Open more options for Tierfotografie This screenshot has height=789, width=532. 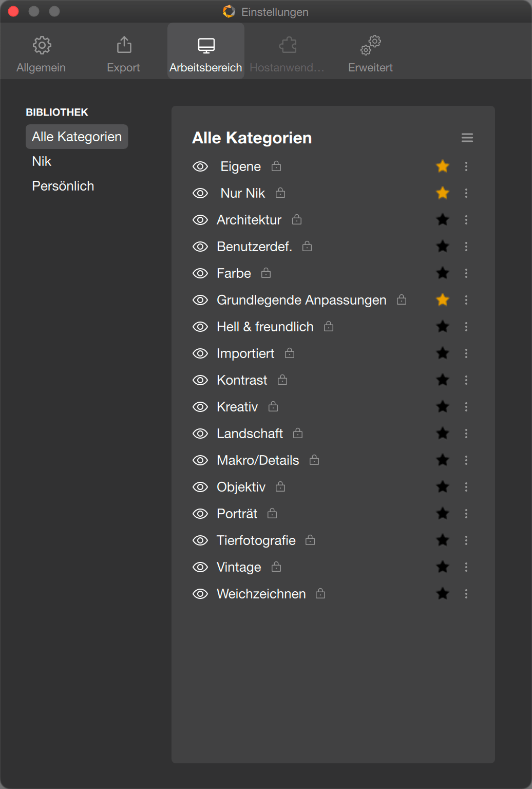coord(466,540)
